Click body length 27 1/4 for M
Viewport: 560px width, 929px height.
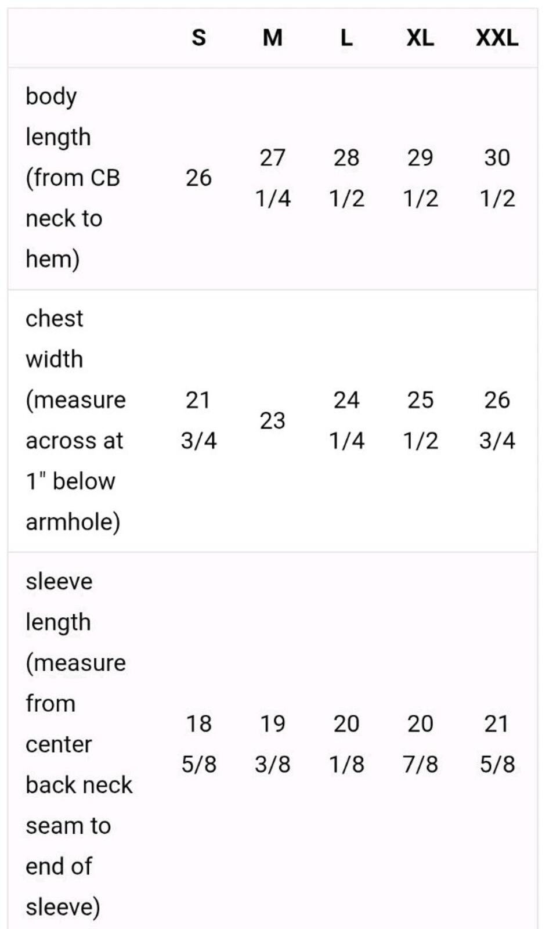point(273,178)
